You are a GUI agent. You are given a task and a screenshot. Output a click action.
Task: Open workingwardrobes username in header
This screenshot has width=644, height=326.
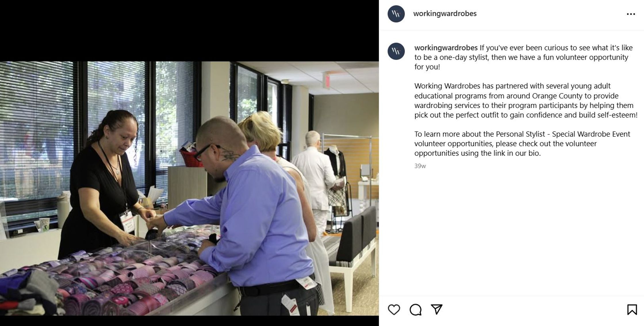pyautogui.click(x=445, y=13)
